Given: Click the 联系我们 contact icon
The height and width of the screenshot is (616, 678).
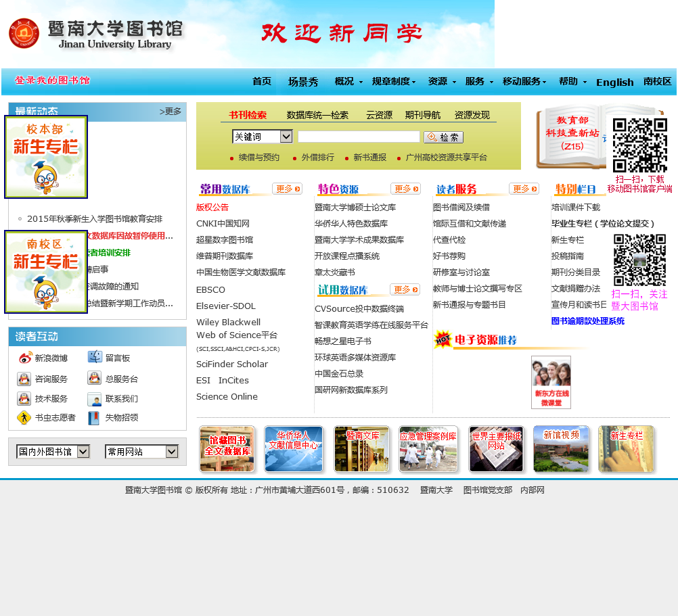Looking at the screenshot, I should tap(94, 399).
